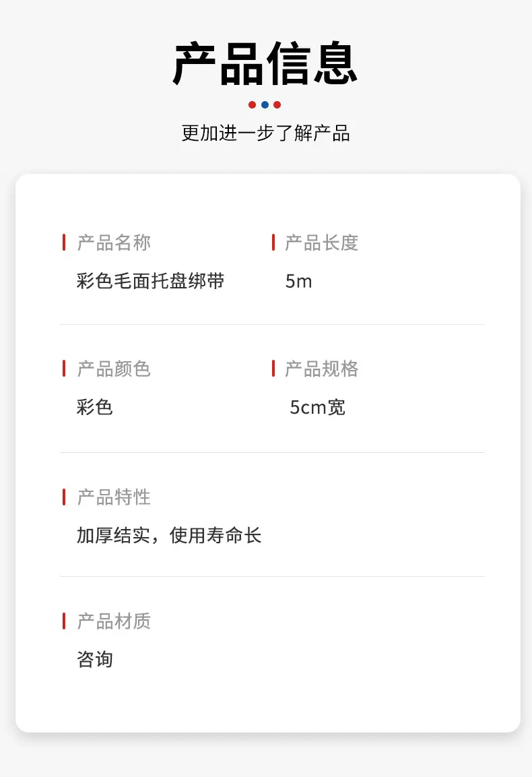Click the red bar beside 产品特性
Viewport: 532px width, 777px height.
[64, 497]
